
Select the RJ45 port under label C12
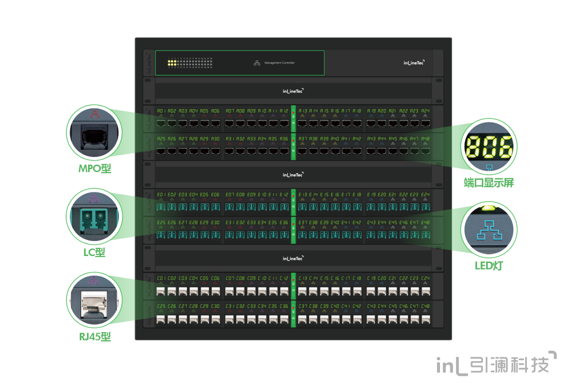tap(284, 291)
